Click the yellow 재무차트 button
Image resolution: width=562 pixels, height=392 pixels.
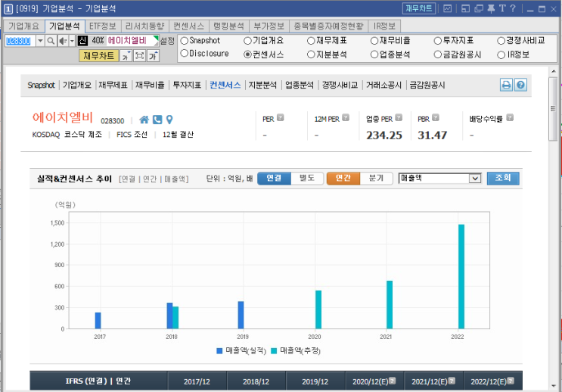[98, 56]
